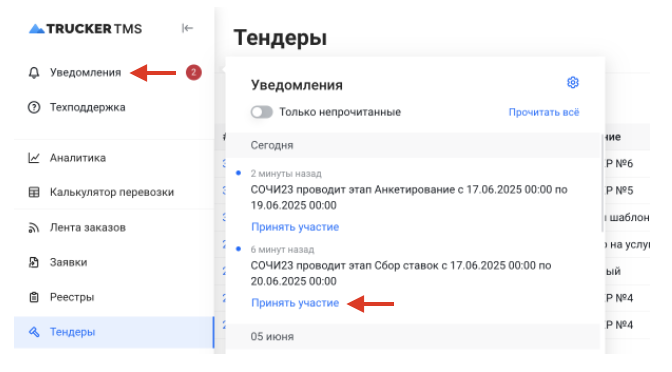
Task: Click unread dot of Анкетирование notification
Action: click(238, 173)
